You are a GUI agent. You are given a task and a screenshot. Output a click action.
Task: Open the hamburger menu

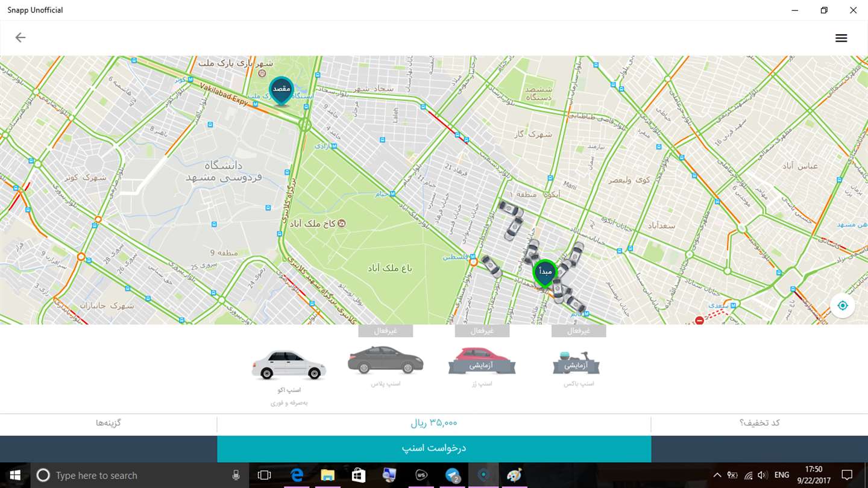(841, 38)
